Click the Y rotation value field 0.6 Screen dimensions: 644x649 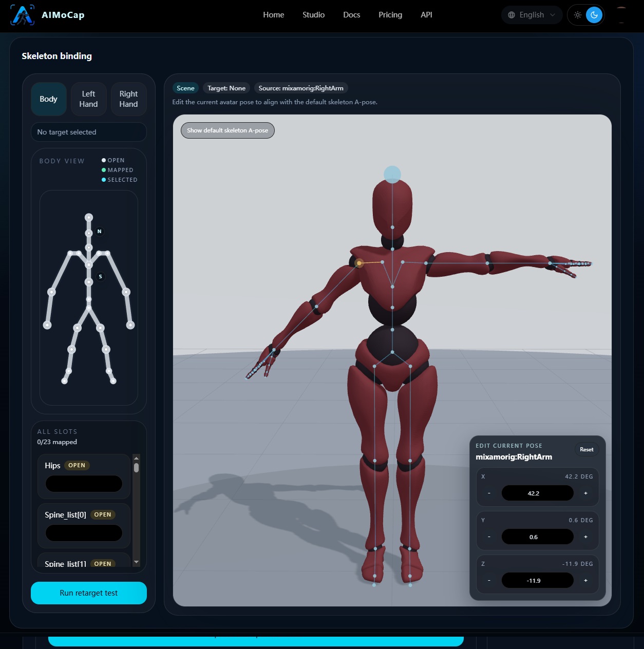[x=537, y=537]
